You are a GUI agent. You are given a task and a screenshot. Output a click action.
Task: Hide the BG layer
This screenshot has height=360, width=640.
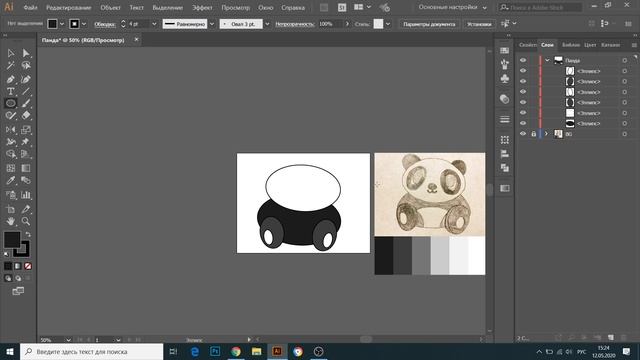click(523, 133)
